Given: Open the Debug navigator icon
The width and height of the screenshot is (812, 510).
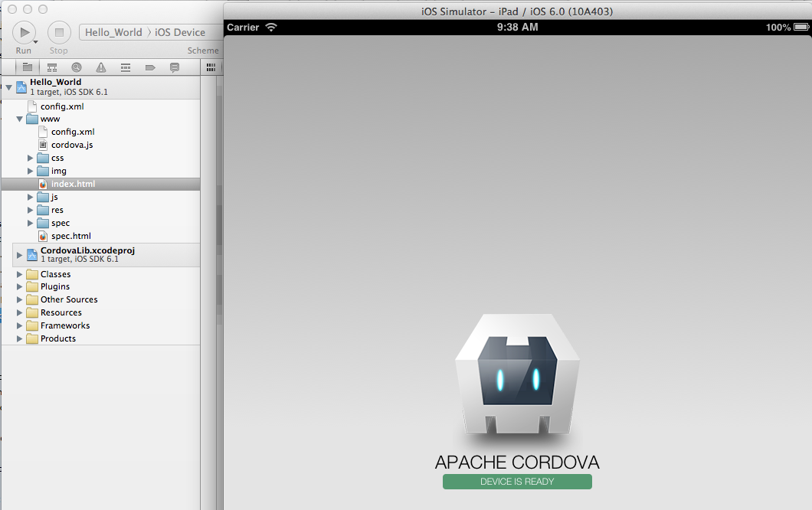Looking at the screenshot, I should click(126, 67).
